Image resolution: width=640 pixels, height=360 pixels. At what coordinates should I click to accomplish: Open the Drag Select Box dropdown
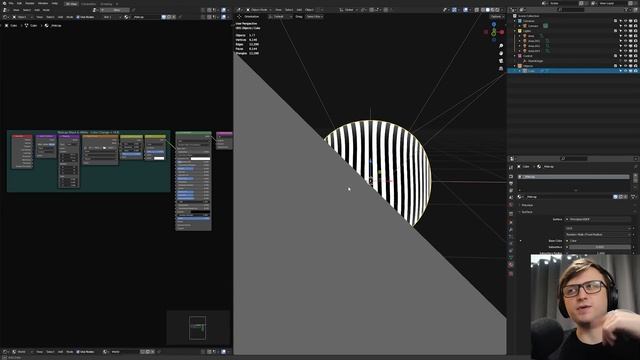point(314,17)
